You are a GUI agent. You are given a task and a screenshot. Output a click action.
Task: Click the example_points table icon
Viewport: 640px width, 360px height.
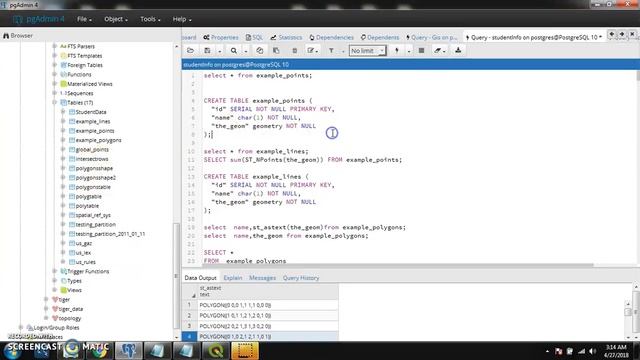click(x=72, y=131)
